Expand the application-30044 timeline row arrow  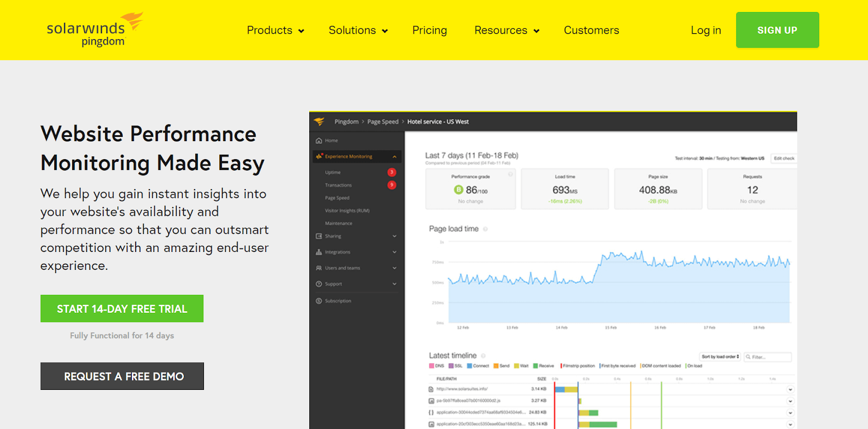click(x=790, y=413)
